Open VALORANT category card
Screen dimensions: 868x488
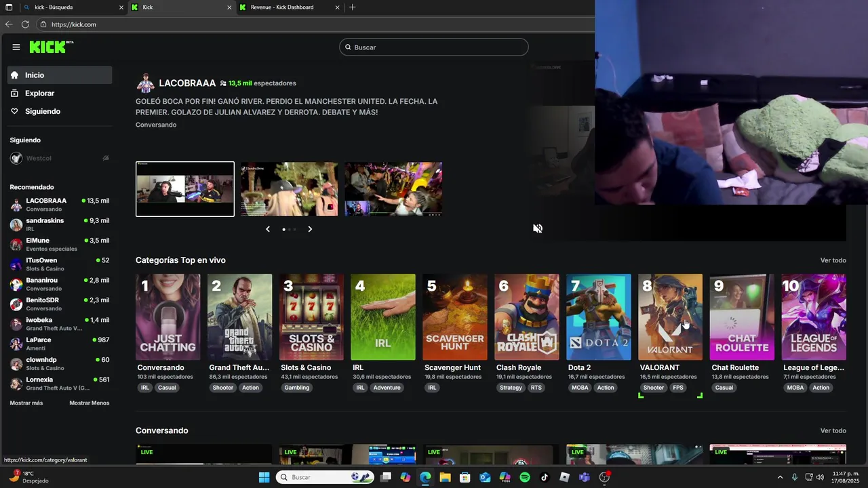(671, 317)
